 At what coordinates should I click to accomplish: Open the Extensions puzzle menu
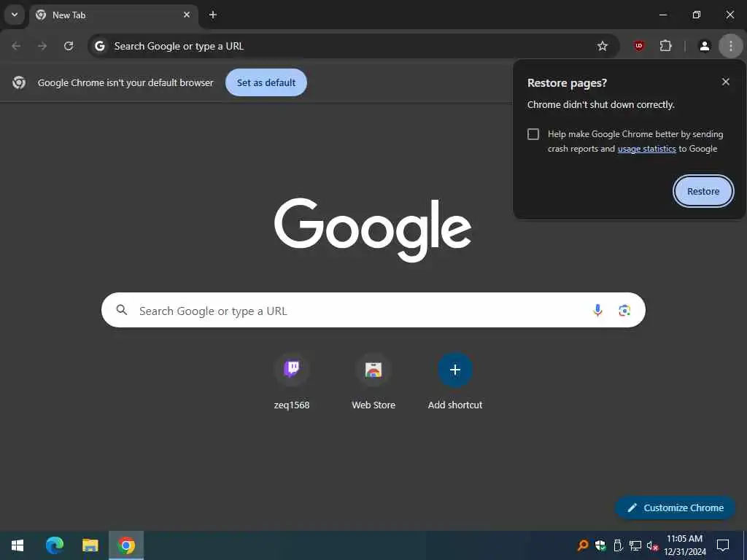(x=665, y=46)
